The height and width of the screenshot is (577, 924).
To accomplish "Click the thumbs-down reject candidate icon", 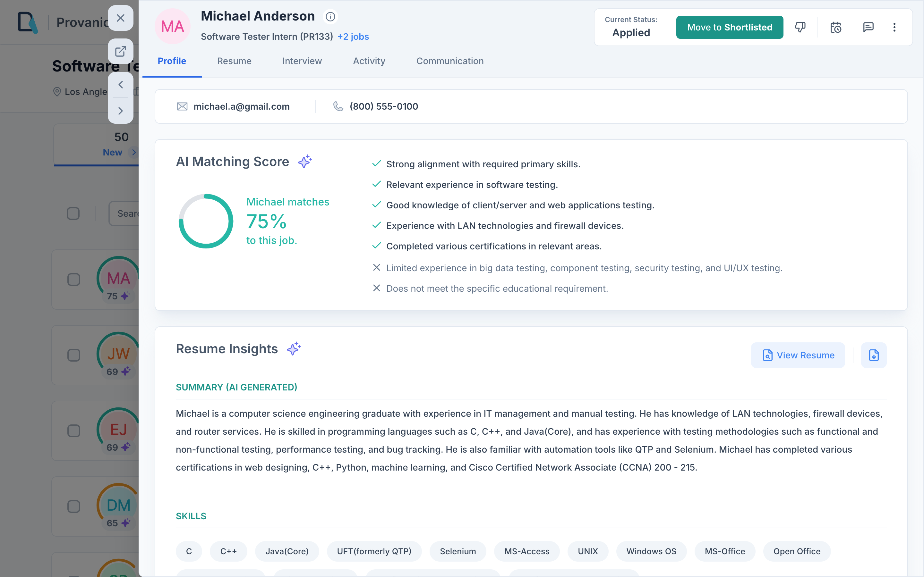I will tap(800, 27).
